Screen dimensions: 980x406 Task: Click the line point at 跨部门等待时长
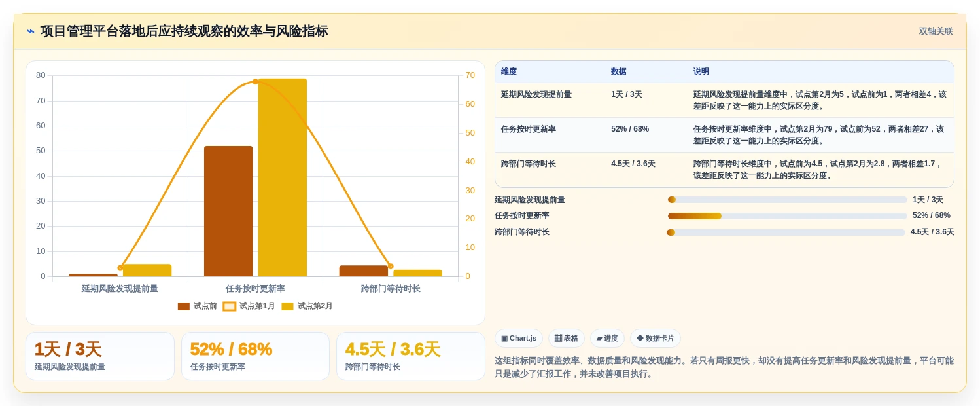click(391, 267)
